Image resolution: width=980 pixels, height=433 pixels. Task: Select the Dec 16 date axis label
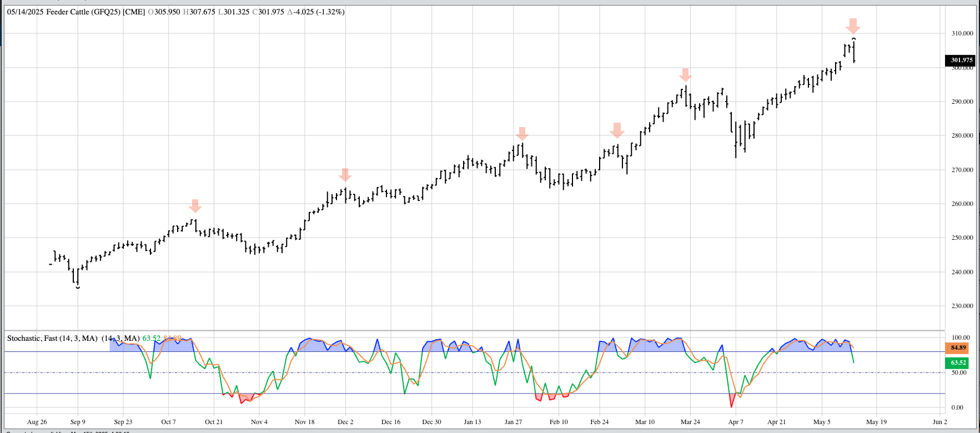(x=390, y=422)
